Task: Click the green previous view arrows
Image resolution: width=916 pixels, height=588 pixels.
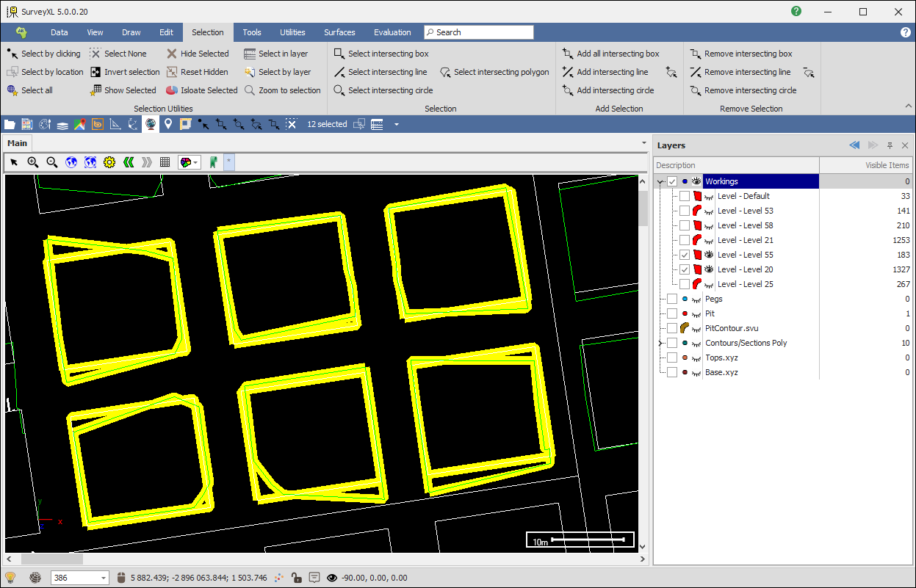Action: pyautogui.click(x=129, y=162)
